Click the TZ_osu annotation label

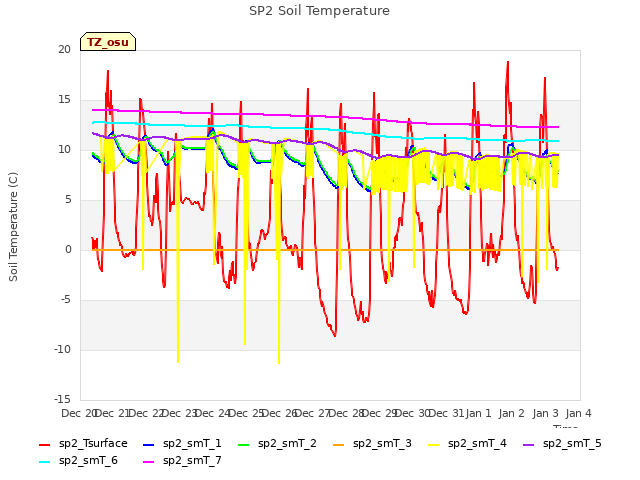tap(108, 42)
